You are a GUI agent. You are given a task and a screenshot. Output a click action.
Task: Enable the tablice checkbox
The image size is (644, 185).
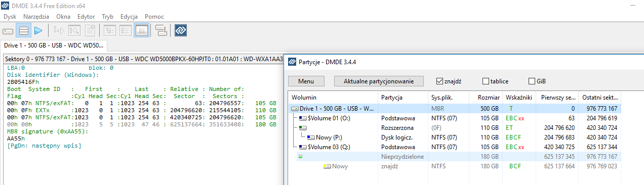pyautogui.click(x=486, y=81)
